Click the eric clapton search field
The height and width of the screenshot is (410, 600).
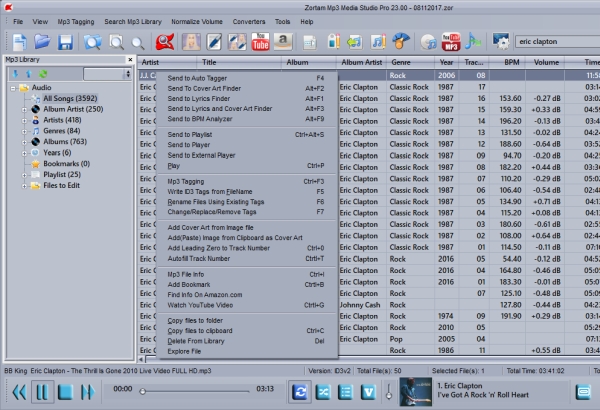click(558, 41)
